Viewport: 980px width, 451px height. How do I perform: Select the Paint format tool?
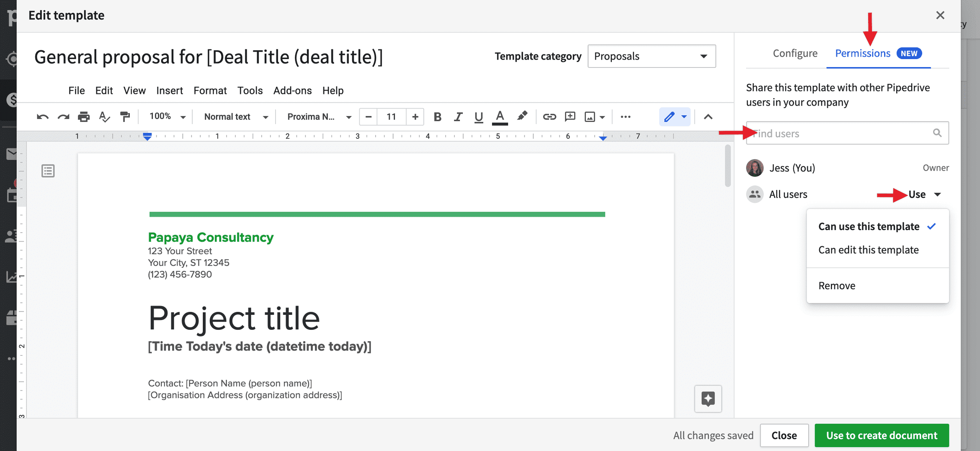[x=125, y=117]
